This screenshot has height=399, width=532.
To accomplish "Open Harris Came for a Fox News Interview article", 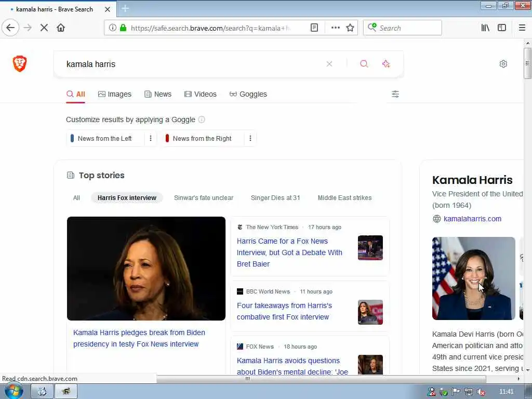I will pos(289,252).
